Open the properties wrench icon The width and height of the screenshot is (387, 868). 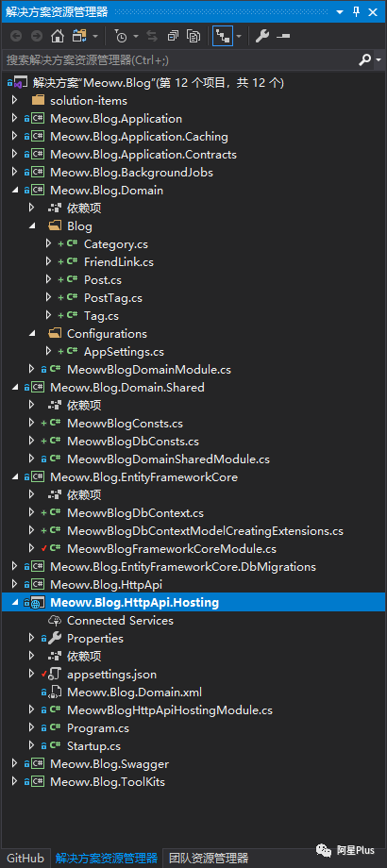click(261, 37)
